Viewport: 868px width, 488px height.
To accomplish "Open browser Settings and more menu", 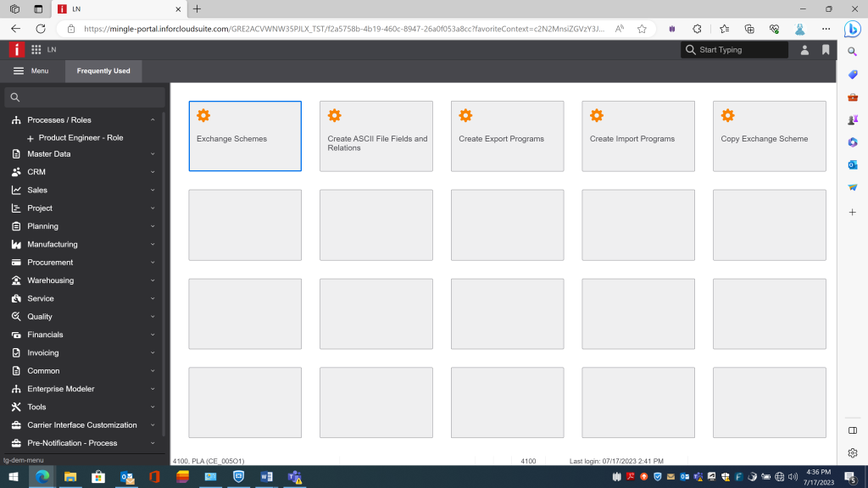I will point(826,29).
